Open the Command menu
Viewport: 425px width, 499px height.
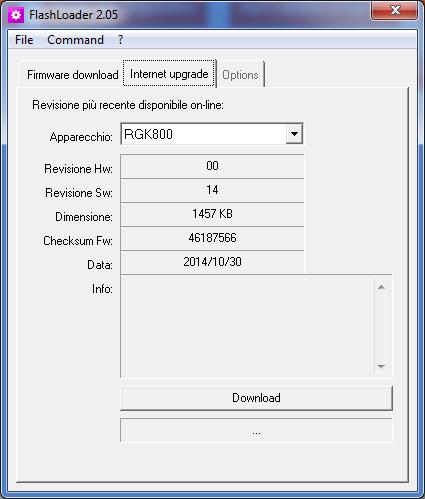tap(75, 40)
